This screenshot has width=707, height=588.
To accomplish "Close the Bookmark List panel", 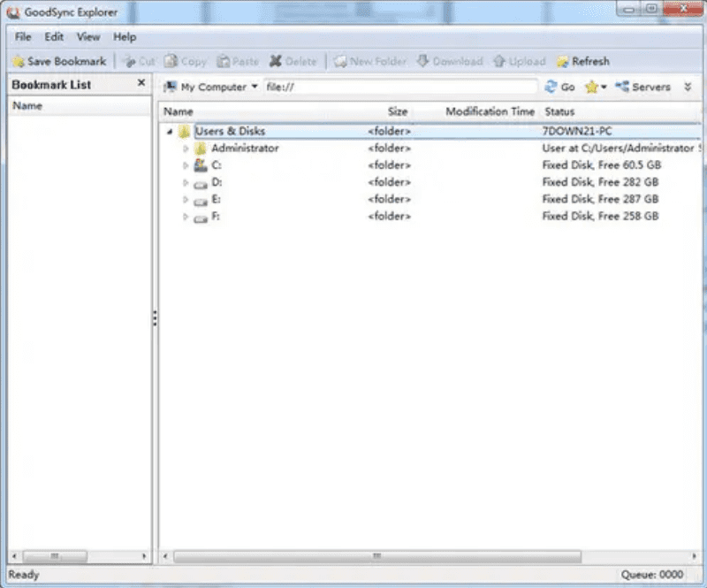I will point(141,82).
